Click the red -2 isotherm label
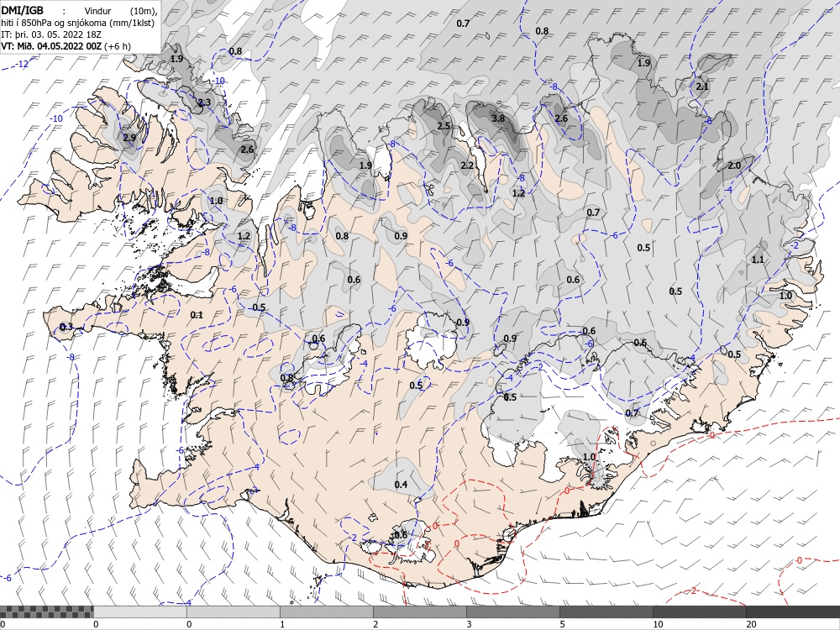Image resolution: width=840 pixels, height=630 pixels. tap(693, 591)
